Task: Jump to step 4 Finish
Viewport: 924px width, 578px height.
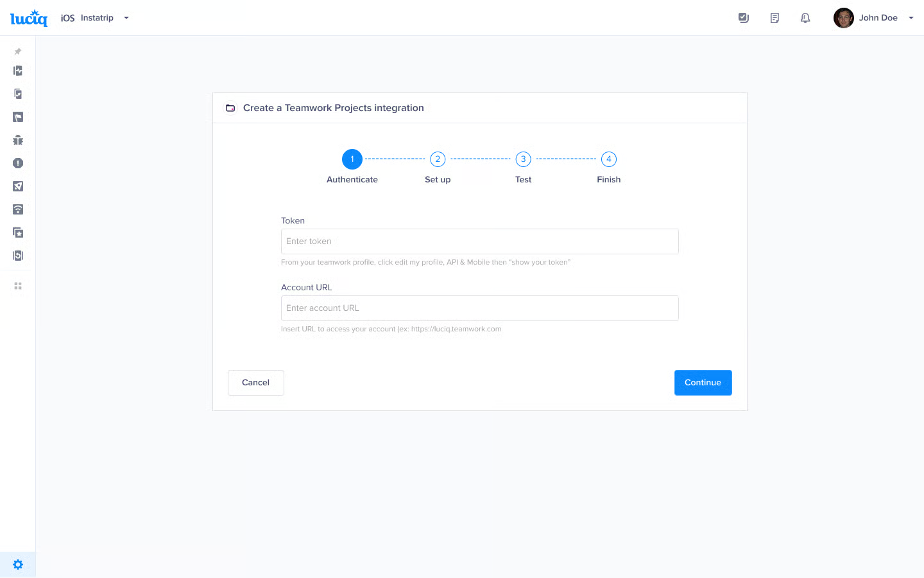Action: [609, 159]
